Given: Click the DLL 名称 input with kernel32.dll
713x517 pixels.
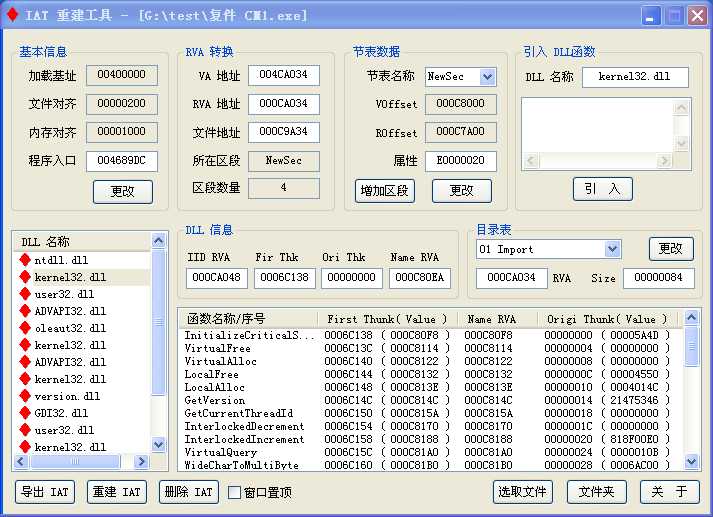Looking at the screenshot, I should coord(635,77).
